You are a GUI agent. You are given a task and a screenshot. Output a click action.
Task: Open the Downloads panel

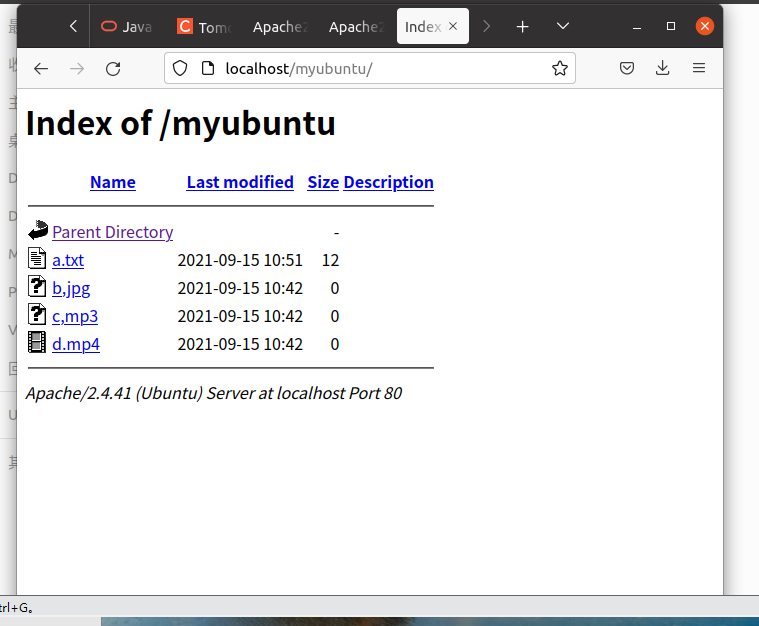(663, 68)
